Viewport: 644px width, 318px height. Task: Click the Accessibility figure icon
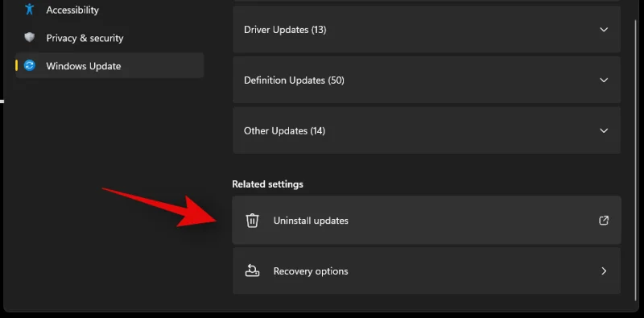29,10
